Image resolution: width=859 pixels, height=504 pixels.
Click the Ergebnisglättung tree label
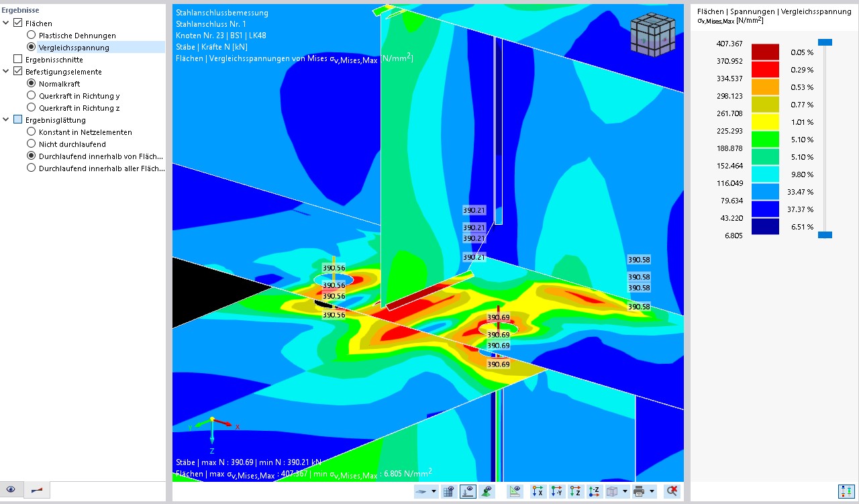point(56,120)
